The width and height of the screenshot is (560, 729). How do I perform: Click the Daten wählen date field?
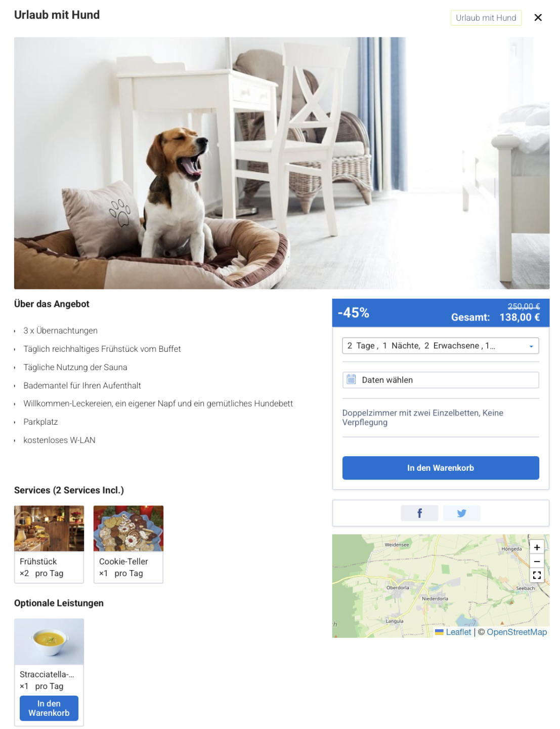pos(441,380)
